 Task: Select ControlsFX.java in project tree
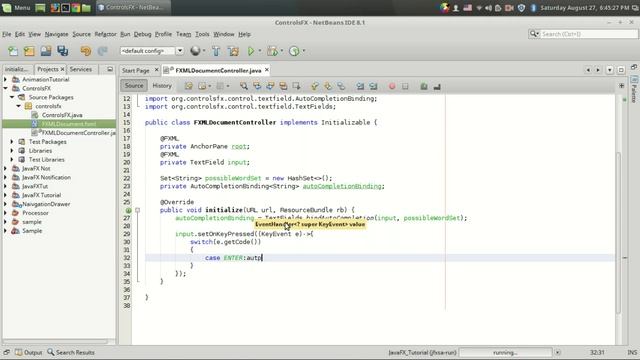coord(62,115)
